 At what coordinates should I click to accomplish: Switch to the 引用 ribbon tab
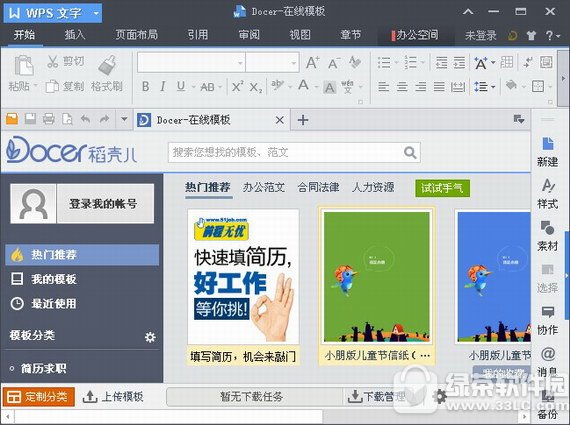coord(198,35)
